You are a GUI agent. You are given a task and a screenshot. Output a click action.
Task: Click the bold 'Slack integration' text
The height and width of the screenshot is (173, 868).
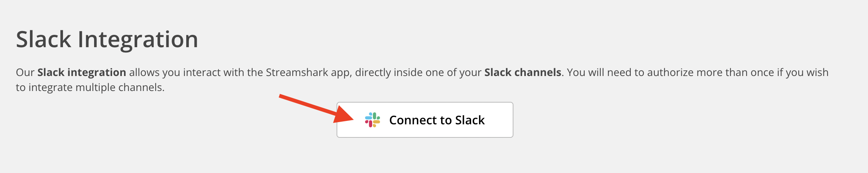click(82, 72)
